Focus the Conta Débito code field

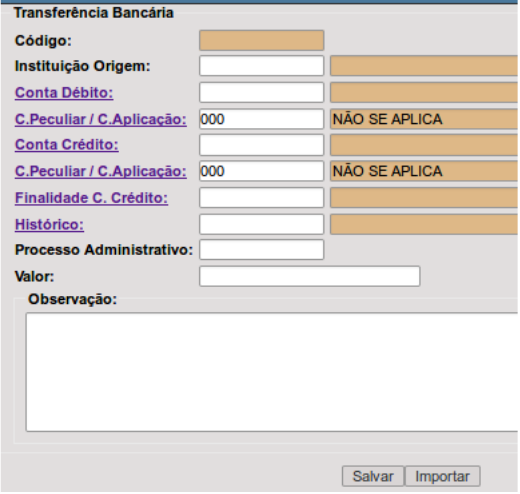click(x=262, y=93)
